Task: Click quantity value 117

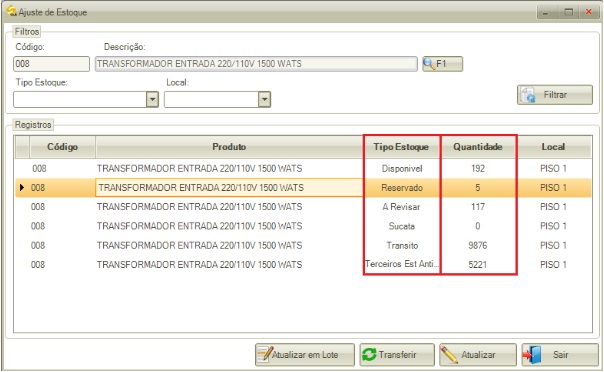Action: point(478,207)
